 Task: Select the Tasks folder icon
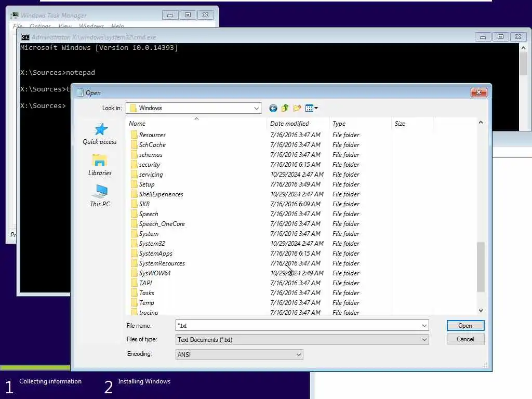pyautogui.click(x=134, y=293)
